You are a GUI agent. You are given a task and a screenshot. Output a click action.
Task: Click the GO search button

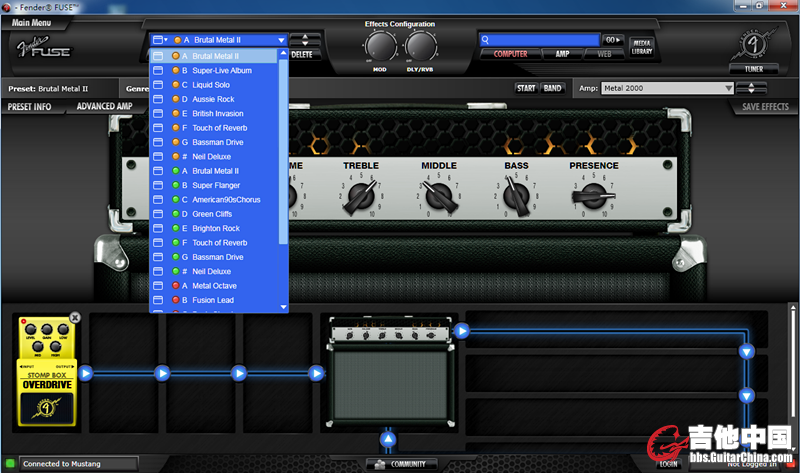(613, 40)
